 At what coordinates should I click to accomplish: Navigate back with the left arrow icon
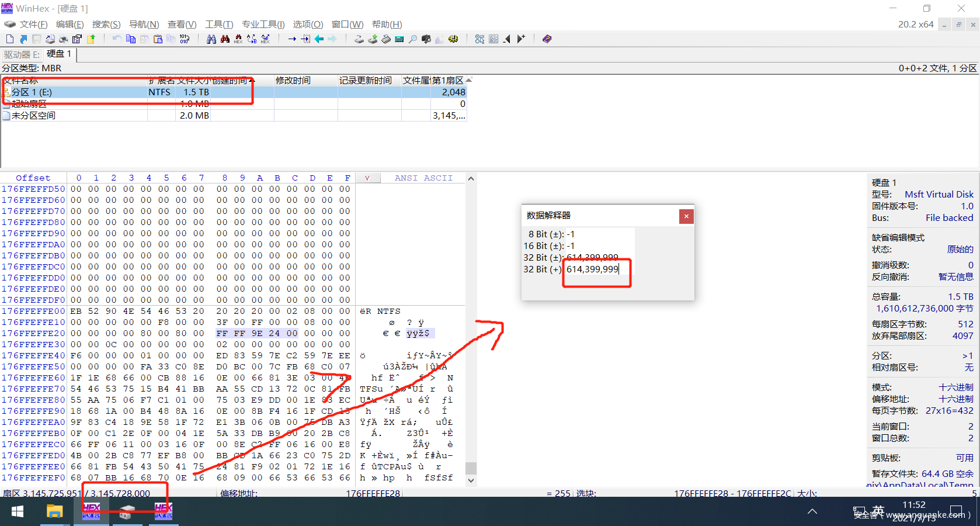click(x=319, y=39)
